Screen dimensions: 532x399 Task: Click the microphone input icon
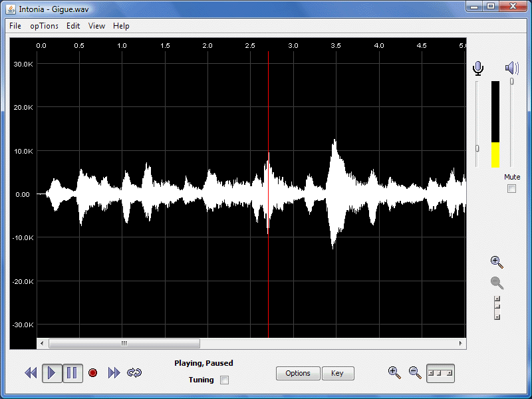478,68
